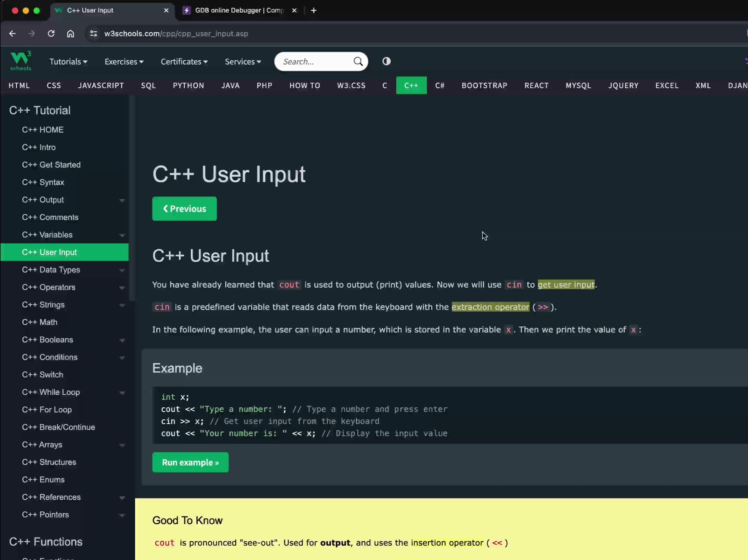Screen dimensions: 748x560
Task: Click the browser home icon
Action: point(70,33)
